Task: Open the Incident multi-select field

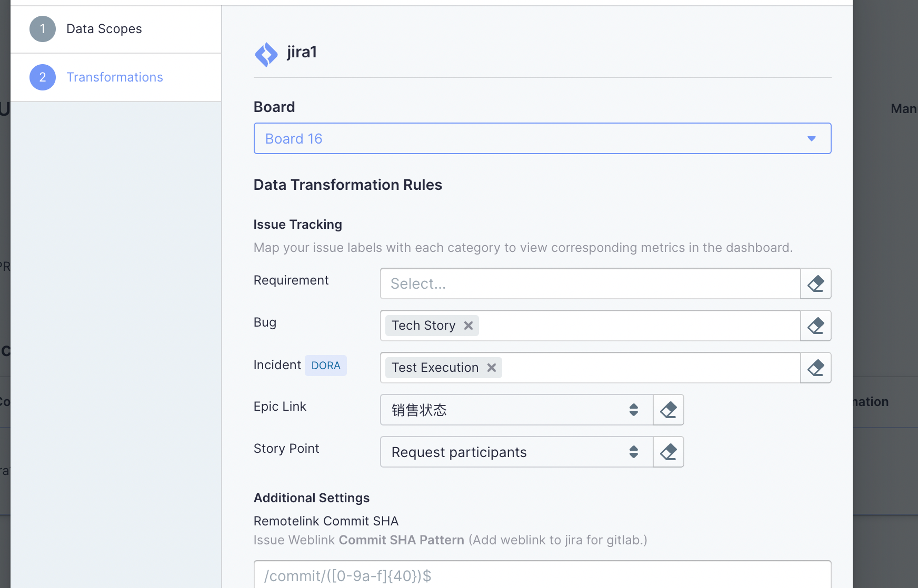Action: pyautogui.click(x=590, y=368)
